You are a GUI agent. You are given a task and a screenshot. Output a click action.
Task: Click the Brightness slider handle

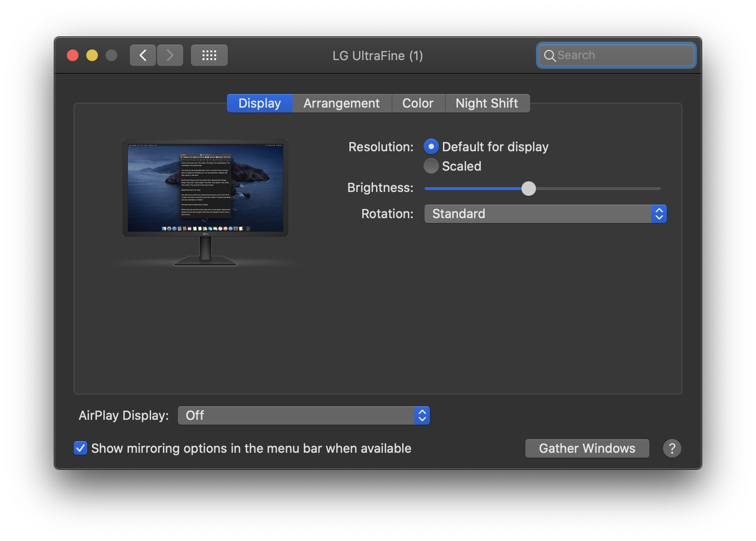pos(529,189)
